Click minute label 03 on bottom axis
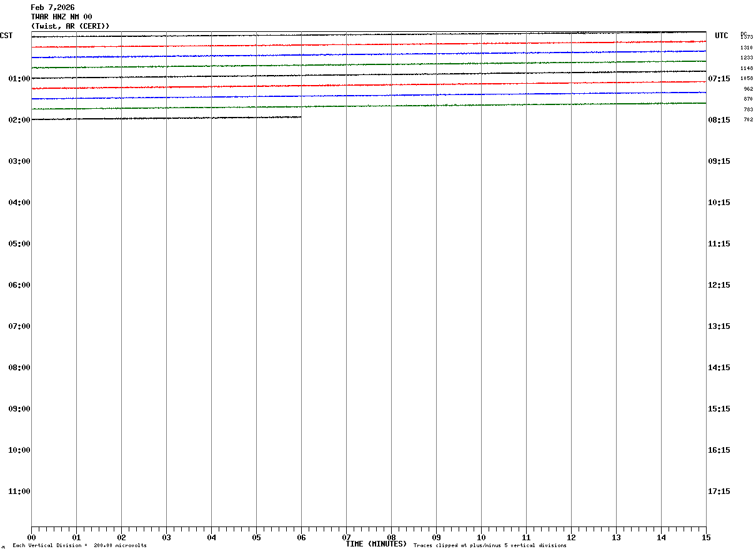 (166, 537)
